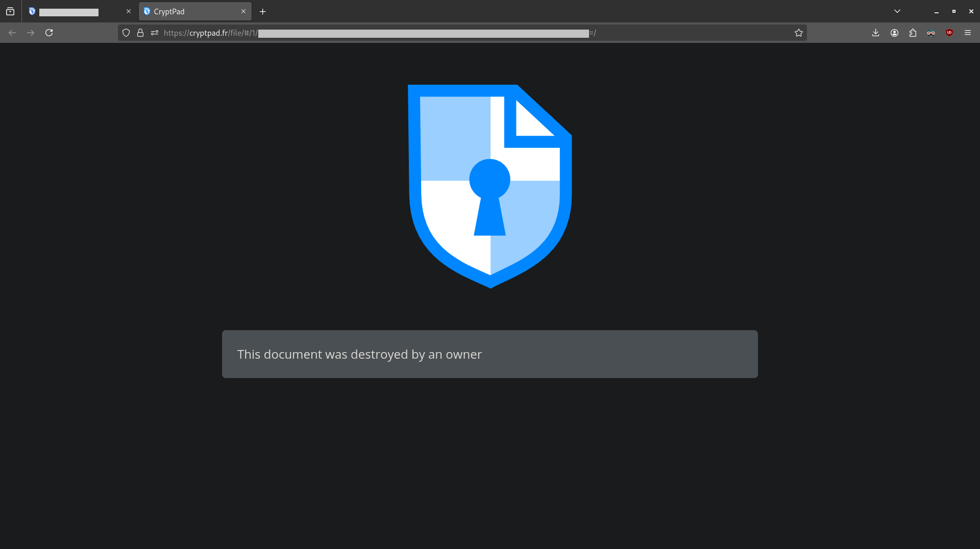
Task: Expand the list all tabs chevron
Action: [897, 11]
